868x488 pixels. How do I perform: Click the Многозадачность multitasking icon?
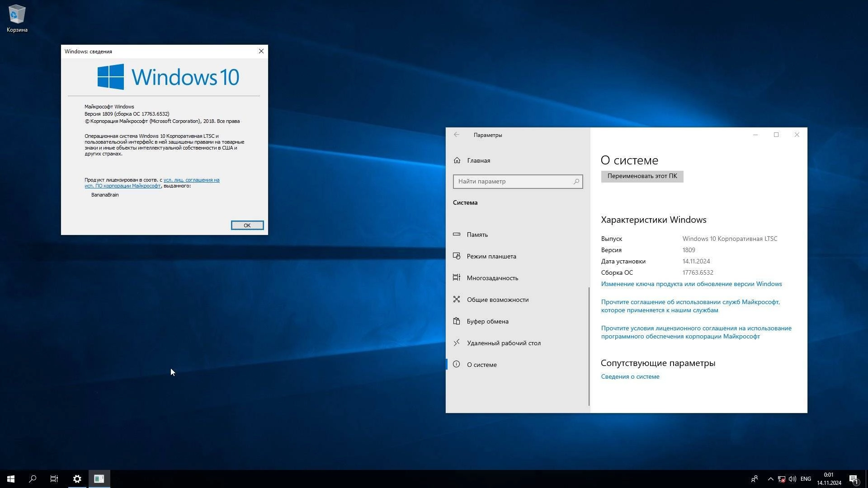(457, 278)
